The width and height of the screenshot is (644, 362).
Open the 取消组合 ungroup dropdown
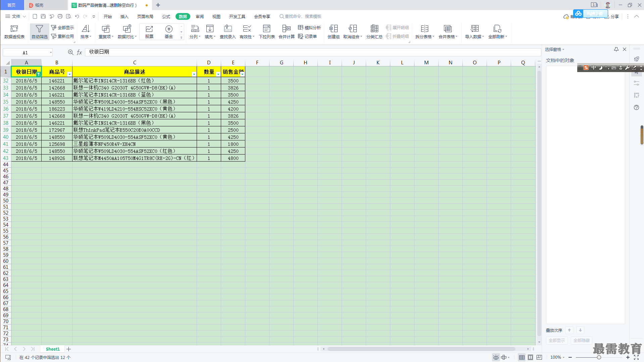[353, 32]
